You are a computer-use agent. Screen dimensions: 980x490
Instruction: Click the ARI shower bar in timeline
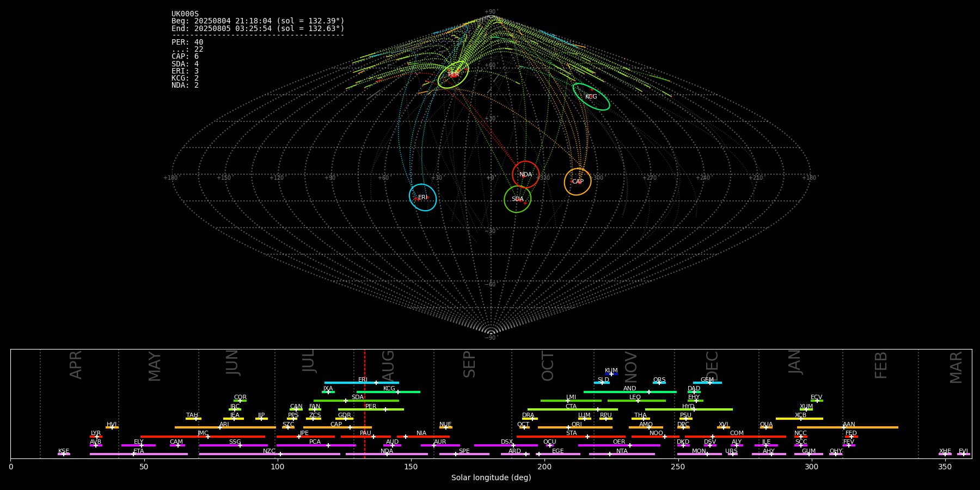[x=225, y=427]
